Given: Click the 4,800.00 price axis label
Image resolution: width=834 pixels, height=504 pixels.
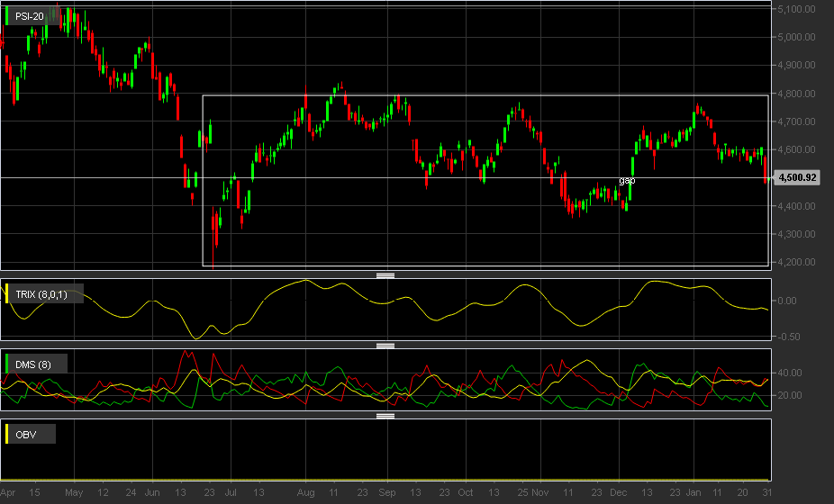Looking at the screenshot, I should pos(796,94).
